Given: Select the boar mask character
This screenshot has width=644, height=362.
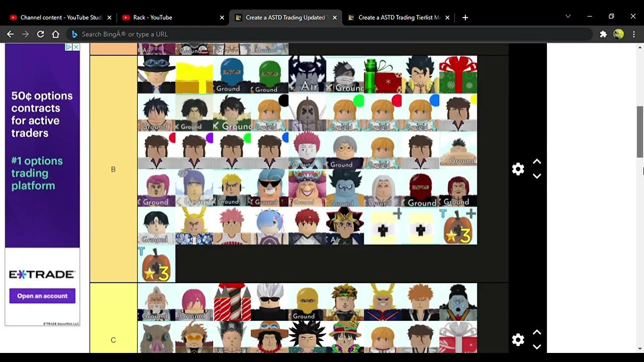Looking at the screenshot, I should [x=156, y=336].
